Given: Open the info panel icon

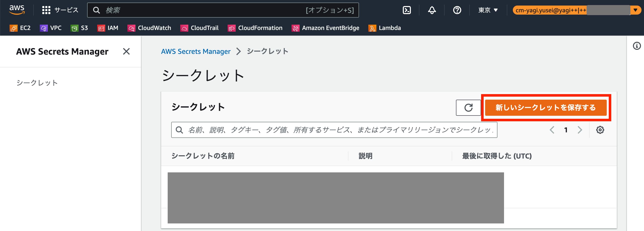Looking at the screenshot, I should 637,46.
